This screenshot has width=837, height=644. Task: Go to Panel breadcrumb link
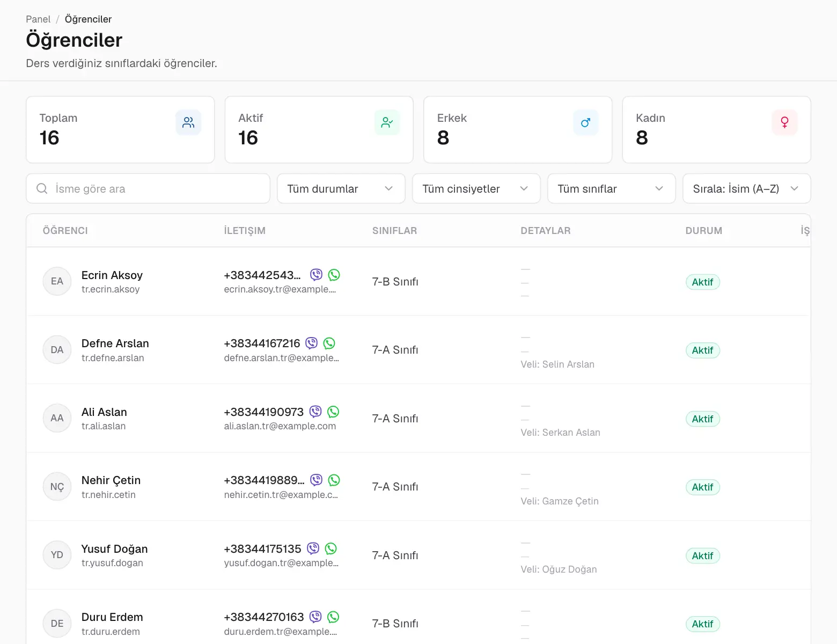(38, 19)
